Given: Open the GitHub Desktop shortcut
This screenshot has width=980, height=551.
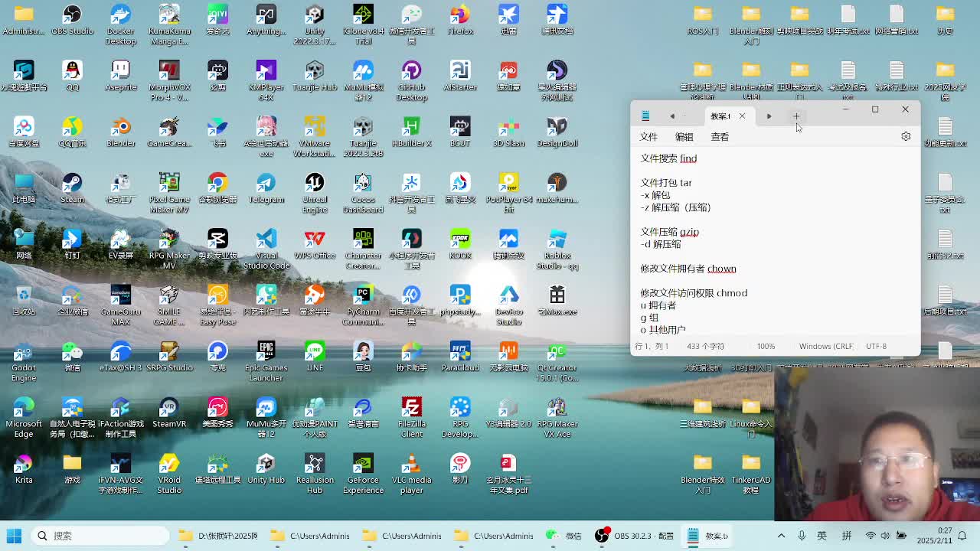Looking at the screenshot, I should click(411, 81).
